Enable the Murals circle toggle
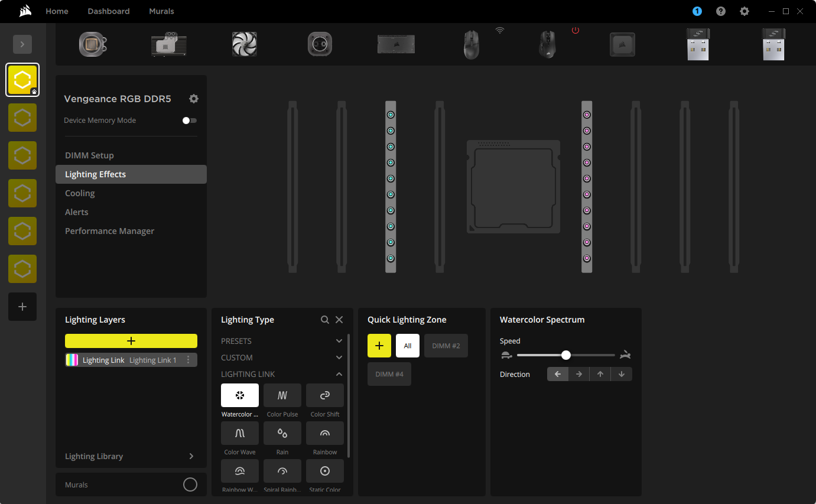This screenshot has height=504, width=816. click(x=190, y=485)
